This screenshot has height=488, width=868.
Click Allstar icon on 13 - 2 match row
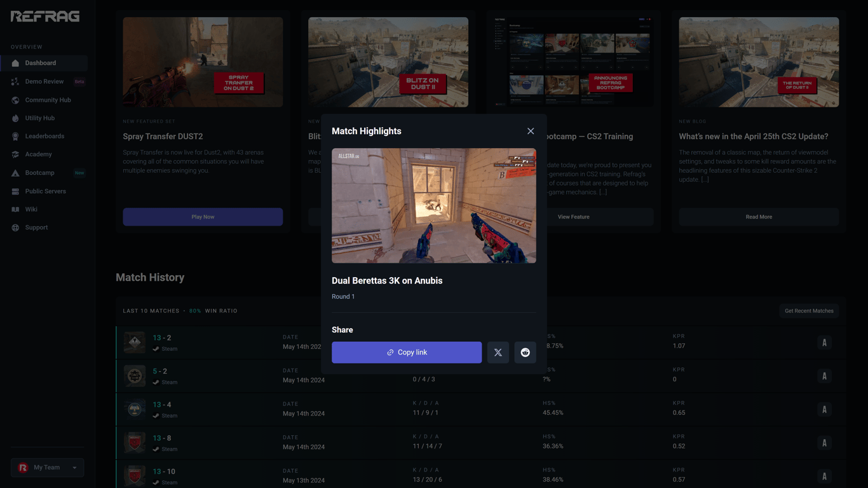pyautogui.click(x=824, y=342)
